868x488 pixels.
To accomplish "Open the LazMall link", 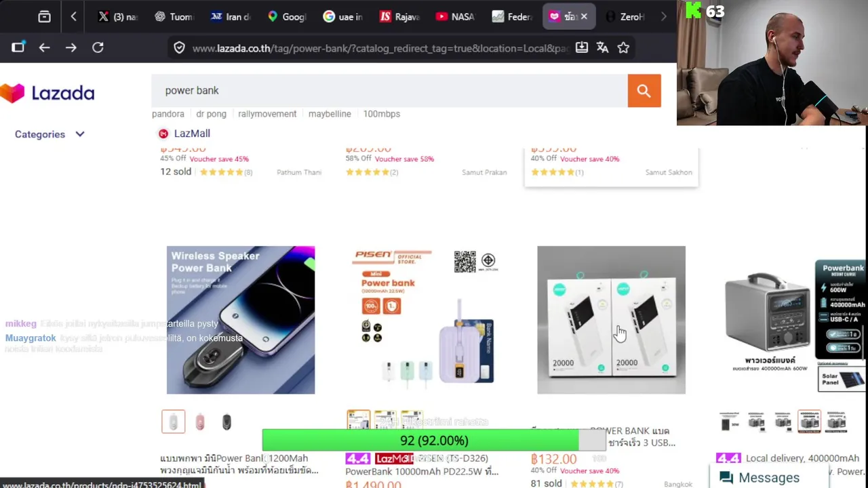I will tap(184, 134).
